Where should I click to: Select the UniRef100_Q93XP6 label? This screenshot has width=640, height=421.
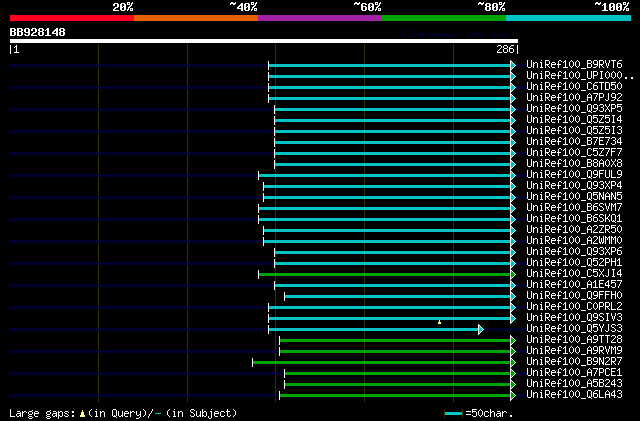(x=574, y=252)
